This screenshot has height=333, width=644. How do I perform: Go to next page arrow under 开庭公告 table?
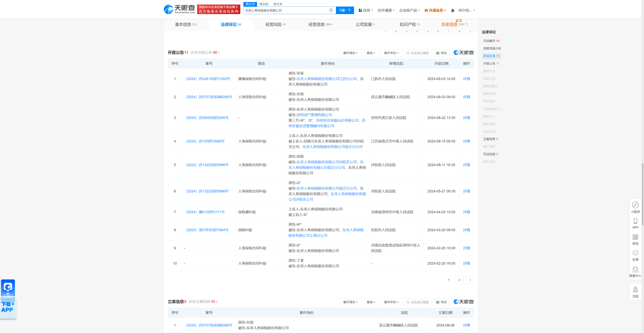pyautogui.click(x=470, y=280)
